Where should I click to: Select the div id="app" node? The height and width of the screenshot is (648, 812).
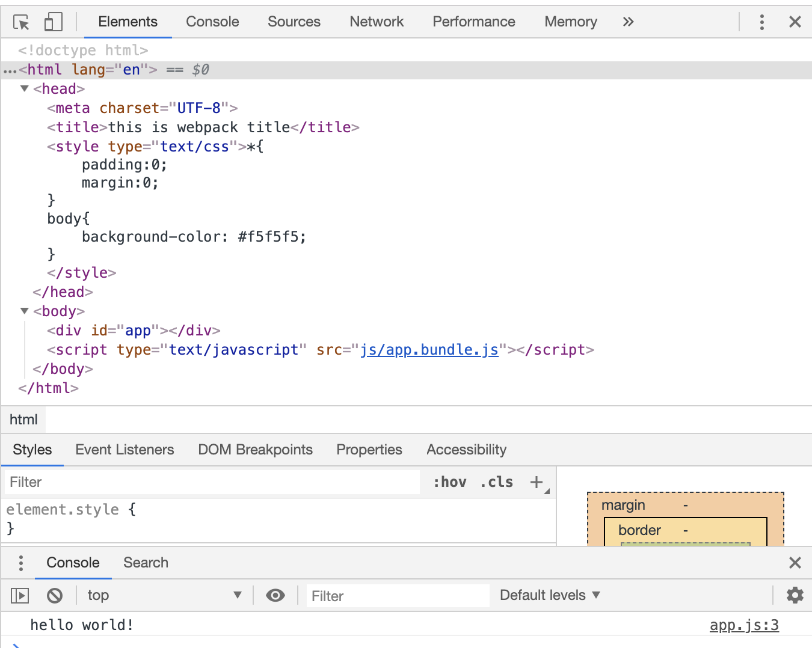tap(134, 331)
